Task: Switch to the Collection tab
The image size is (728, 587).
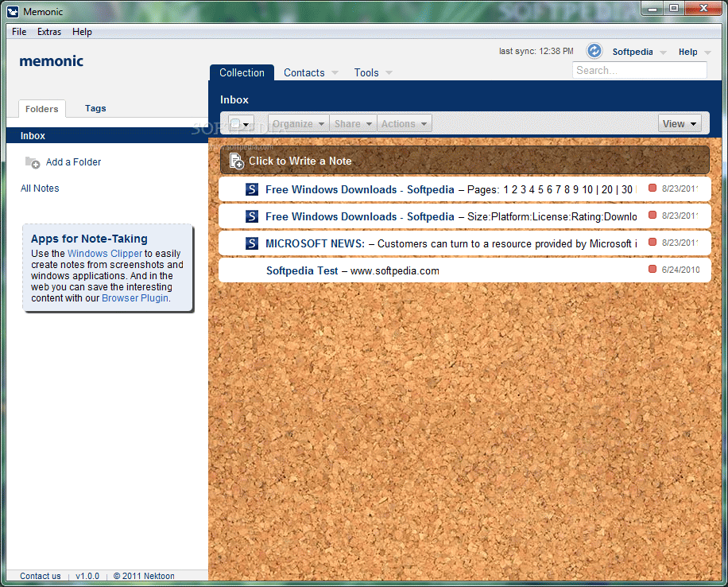Action: [242, 72]
